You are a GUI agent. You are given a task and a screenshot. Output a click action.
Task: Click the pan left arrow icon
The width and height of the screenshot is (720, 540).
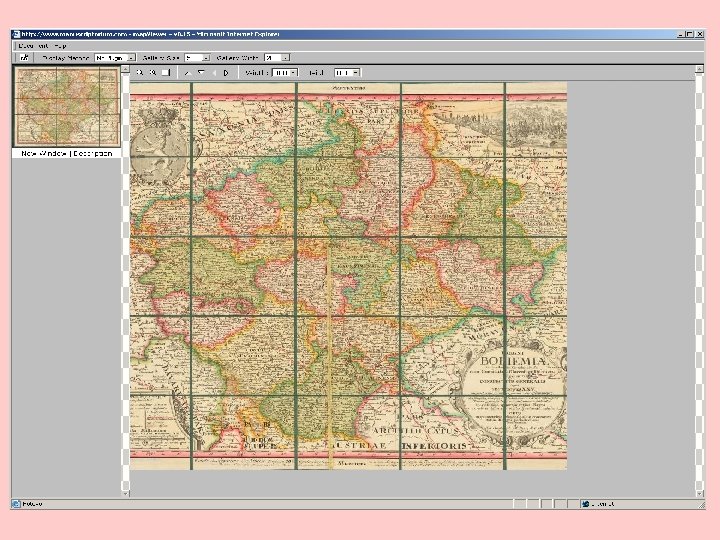[x=214, y=73]
